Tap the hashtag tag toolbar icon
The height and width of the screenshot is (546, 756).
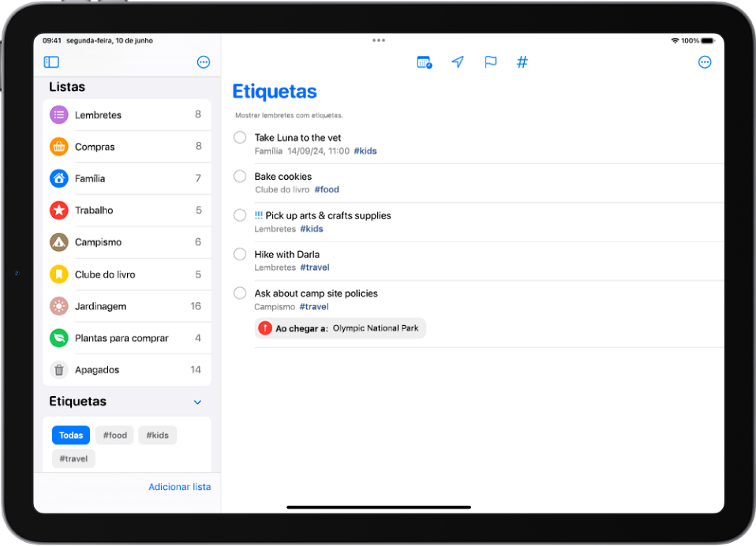pyautogui.click(x=522, y=62)
